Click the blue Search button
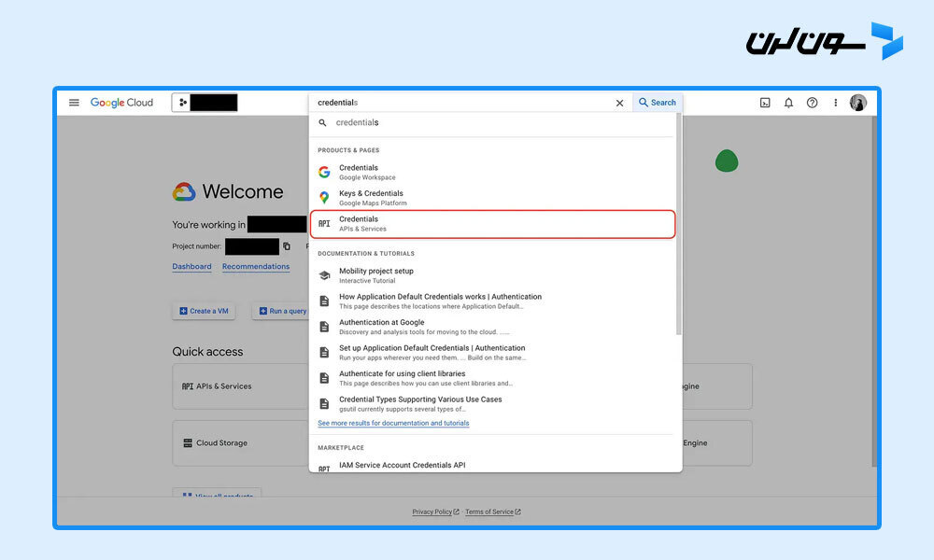This screenshot has width=934, height=560. 657,103
